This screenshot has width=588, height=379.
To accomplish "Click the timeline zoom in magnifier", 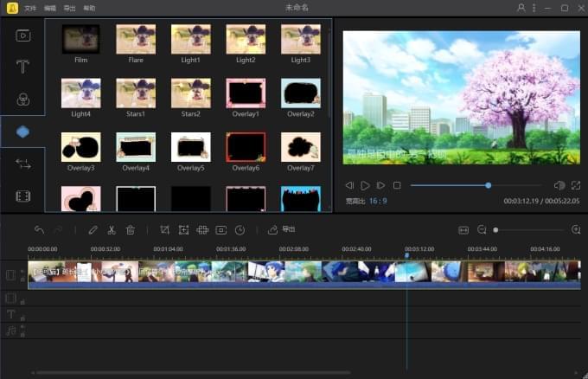I will coord(576,229).
